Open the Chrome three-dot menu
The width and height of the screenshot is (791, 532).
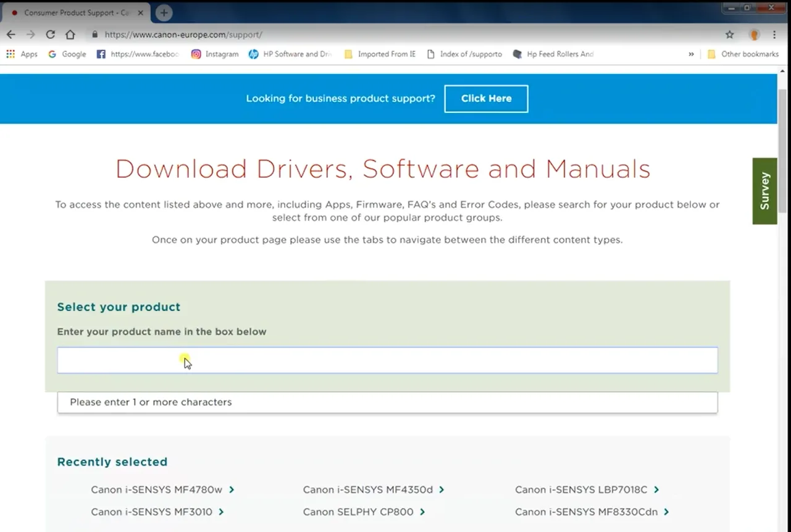(774, 35)
